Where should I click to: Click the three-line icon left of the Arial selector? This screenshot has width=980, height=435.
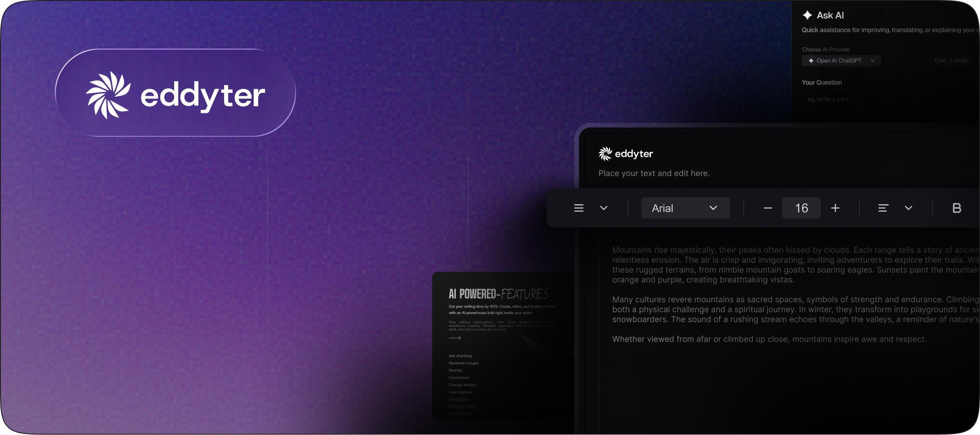tap(579, 208)
